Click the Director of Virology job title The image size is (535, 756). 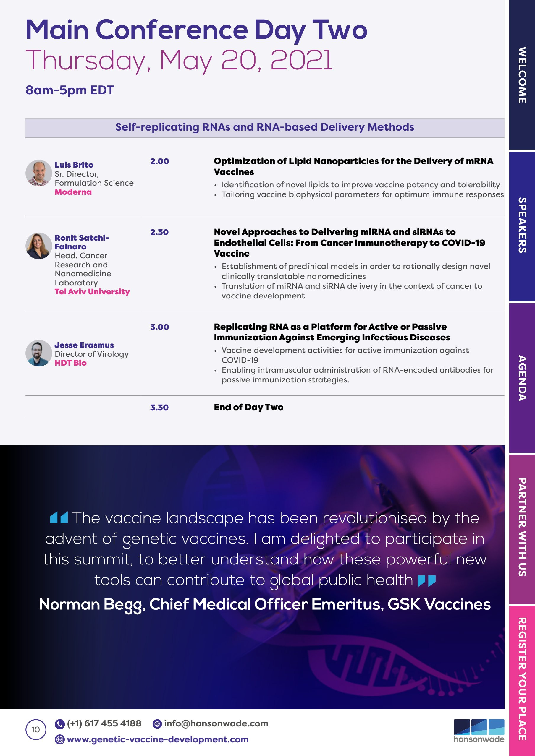tap(92, 354)
